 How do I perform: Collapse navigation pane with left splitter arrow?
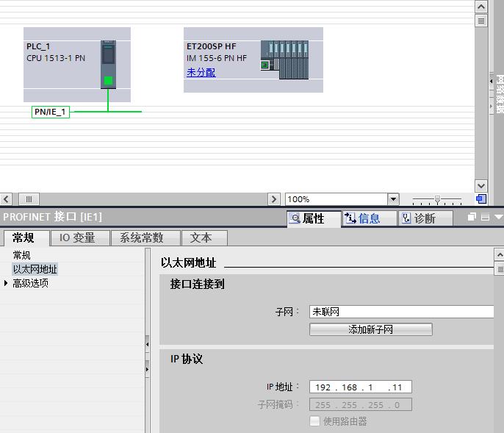point(147,344)
